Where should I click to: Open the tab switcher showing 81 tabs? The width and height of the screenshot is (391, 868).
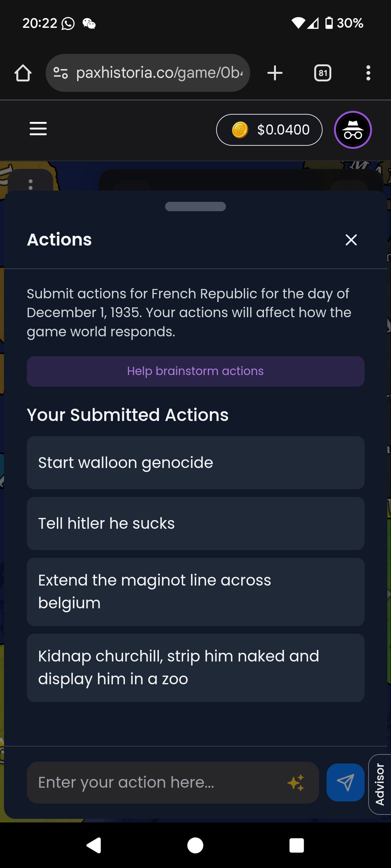323,73
